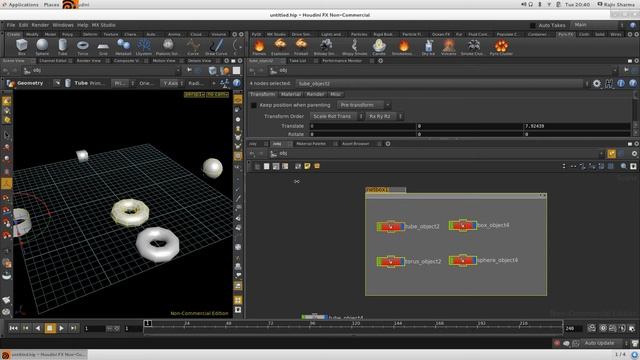The height and width of the screenshot is (360, 640).
Task: Select the Fireball pyro tool
Action: [x=301, y=47]
